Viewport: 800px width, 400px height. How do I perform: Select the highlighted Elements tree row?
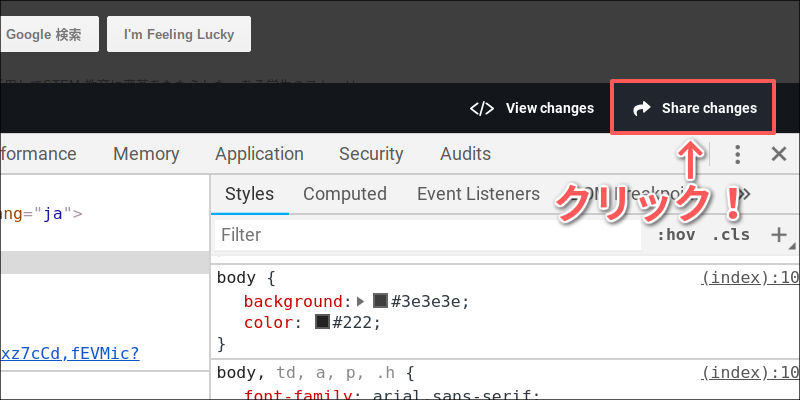pos(105,262)
